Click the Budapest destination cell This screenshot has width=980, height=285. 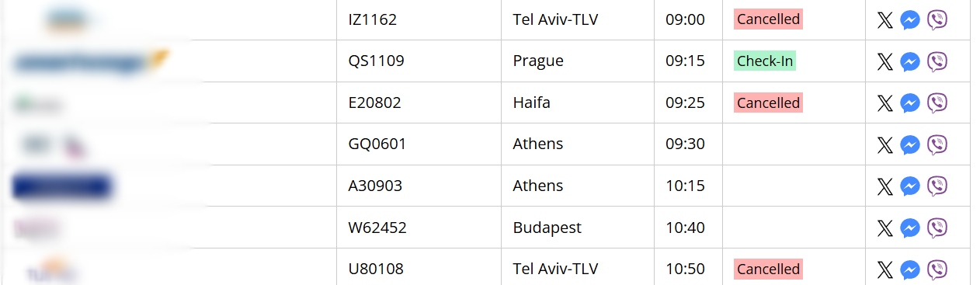coord(577,228)
